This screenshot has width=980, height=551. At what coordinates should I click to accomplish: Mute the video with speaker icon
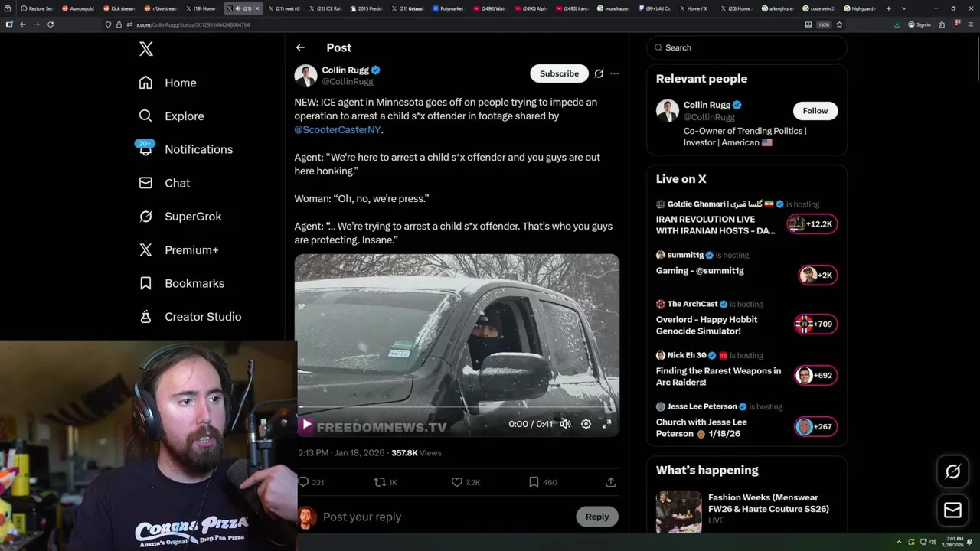(x=565, y=424)
